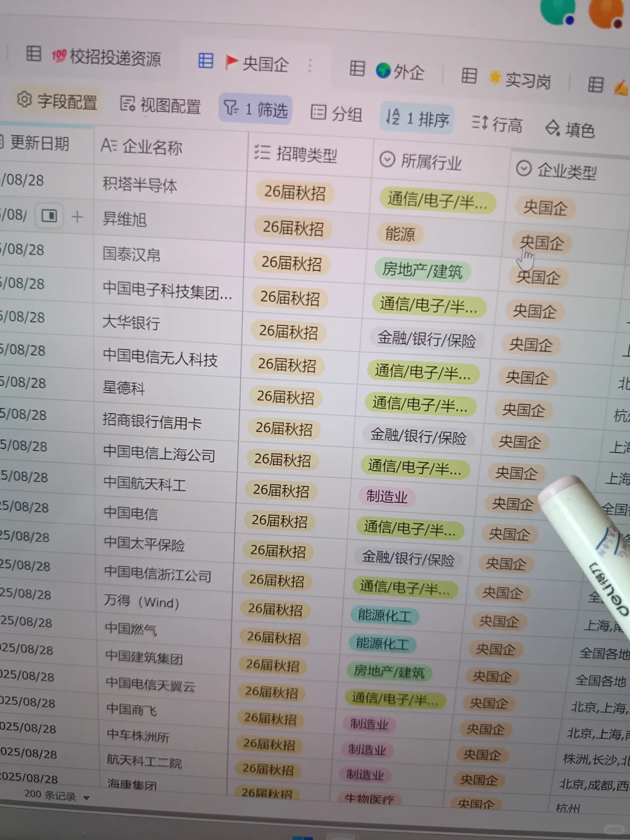630x840 pixels.
Task: Click the 房地产/建筑 tag in 国泰汉帛 row
Action: (422, 271)
